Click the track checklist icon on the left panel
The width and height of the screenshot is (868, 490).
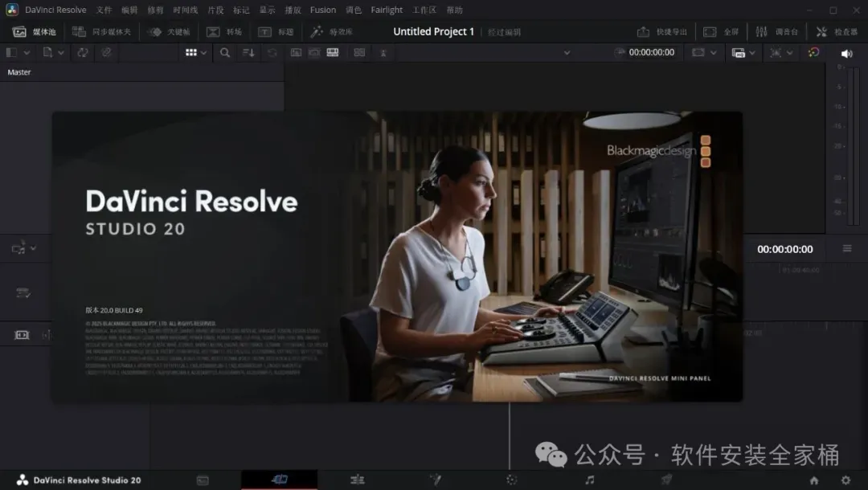point(23,292)
